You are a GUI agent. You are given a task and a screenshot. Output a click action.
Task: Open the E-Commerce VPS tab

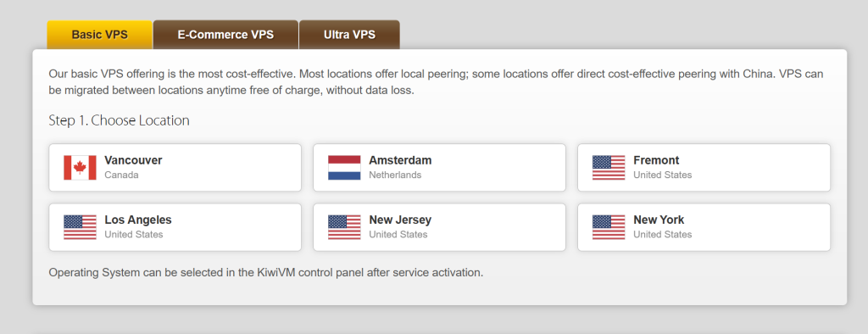[225, 35]
